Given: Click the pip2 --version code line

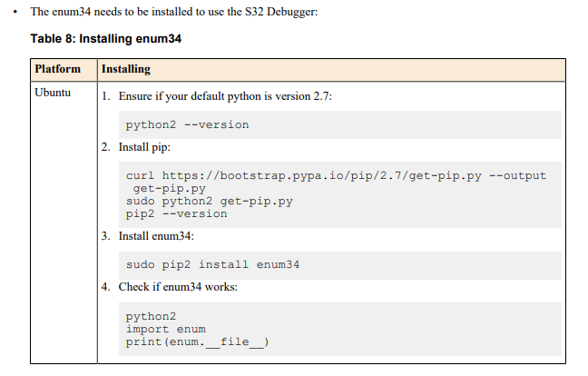Looking at the screenshot, I should [176, 213].
